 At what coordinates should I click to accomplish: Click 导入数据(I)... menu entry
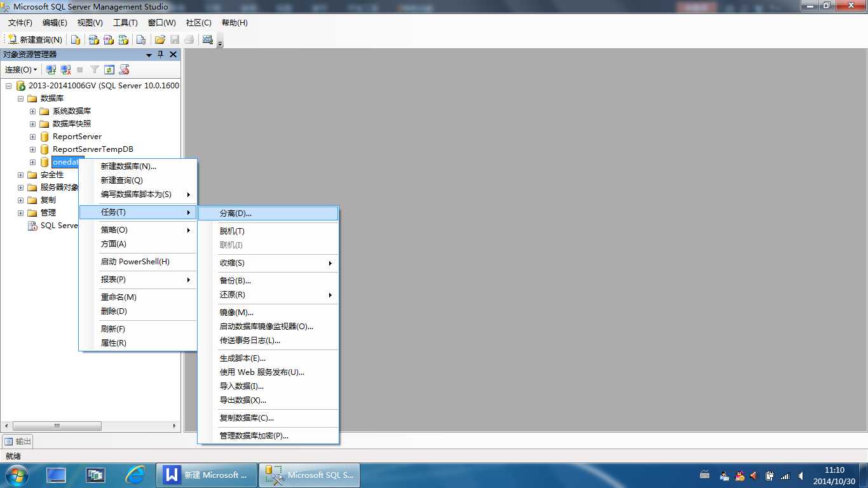point(268,386)
